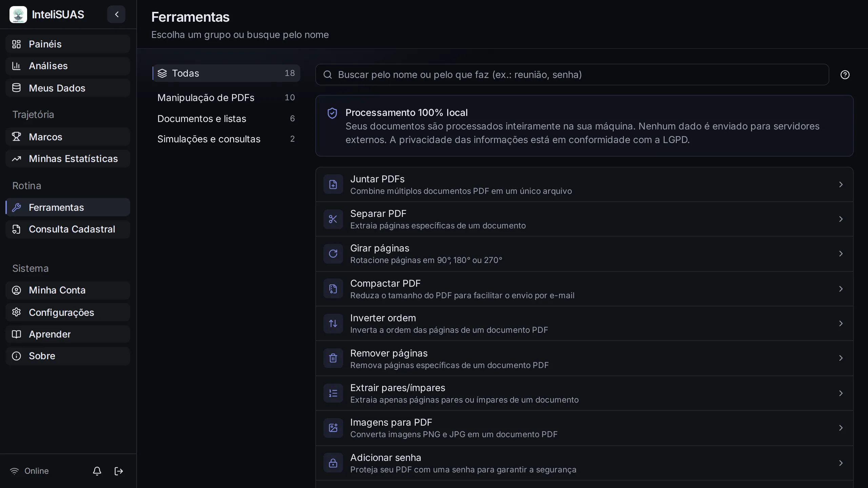Click the shield icon in the privacy notice
868x488 pixels.
[332, 113]
